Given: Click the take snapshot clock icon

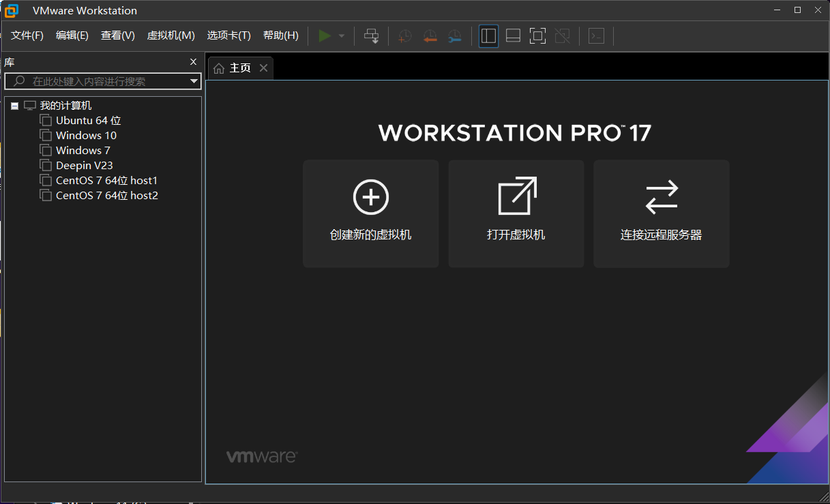Looking at the screenshot, I should (405, 36).
